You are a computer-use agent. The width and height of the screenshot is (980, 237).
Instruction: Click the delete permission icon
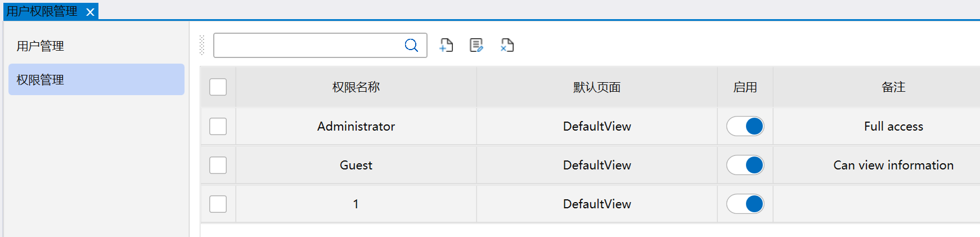click(x=507, y=46)
